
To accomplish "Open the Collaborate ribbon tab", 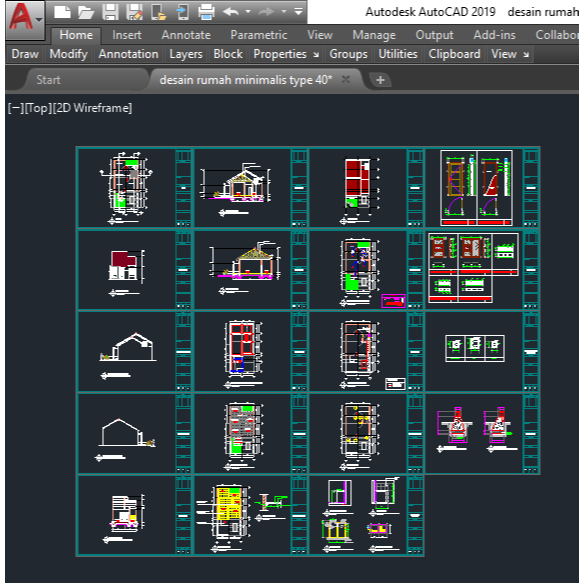I will click(556, 35).
